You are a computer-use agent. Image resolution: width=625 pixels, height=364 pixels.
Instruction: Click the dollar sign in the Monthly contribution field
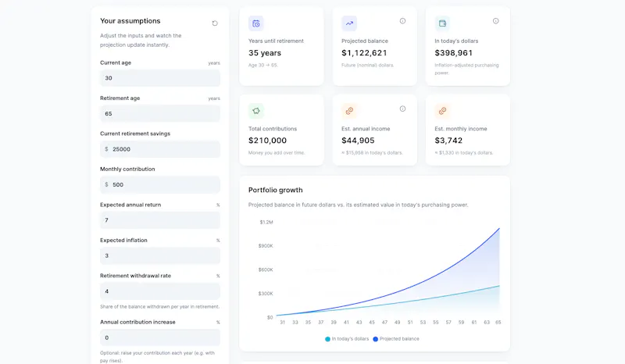tap(106, 184)
